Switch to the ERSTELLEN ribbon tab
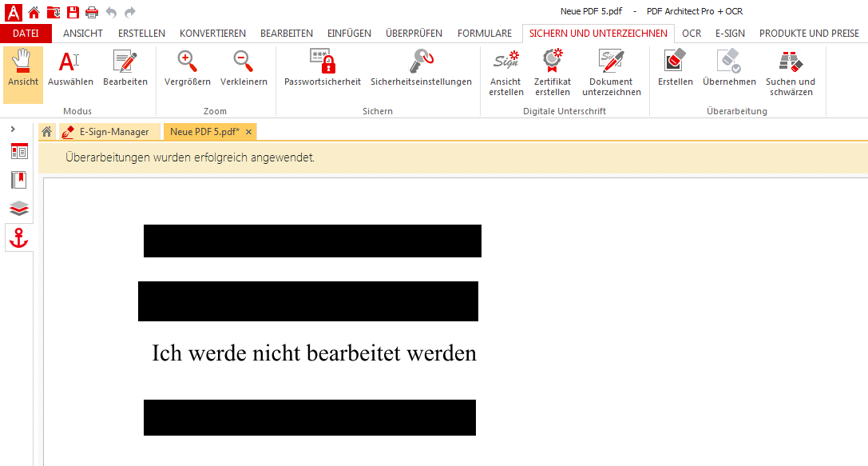 pyautogui.click(x=141, y=34)
